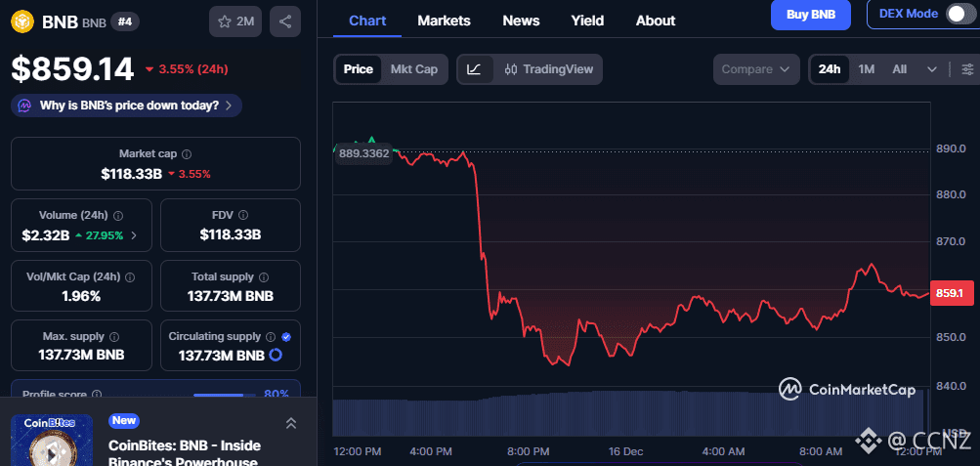The image size is (980, 466).
Task: Go to the Yield tab
Action: [587, 21]
